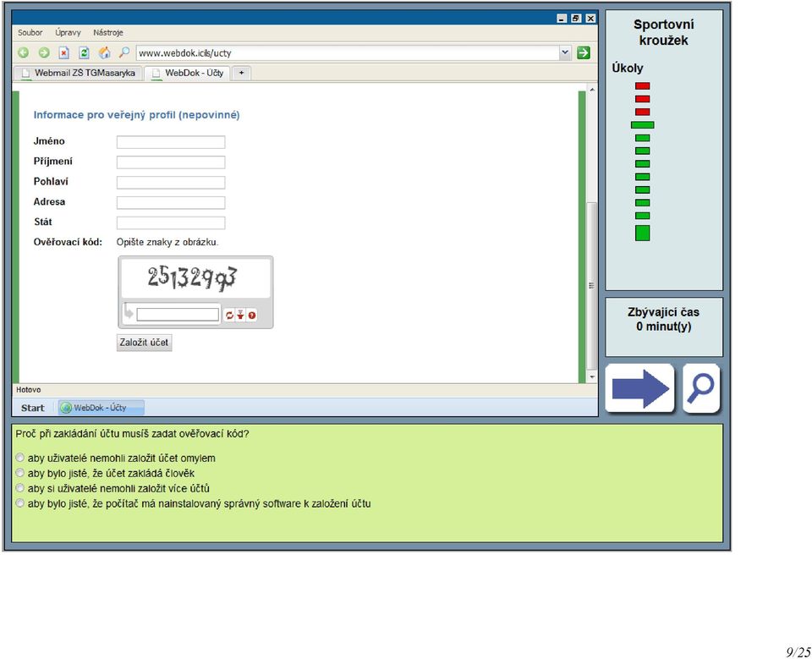The image size is (812, 659).
Task: Click the browser back arrow icon
Action: pos(24,52)
